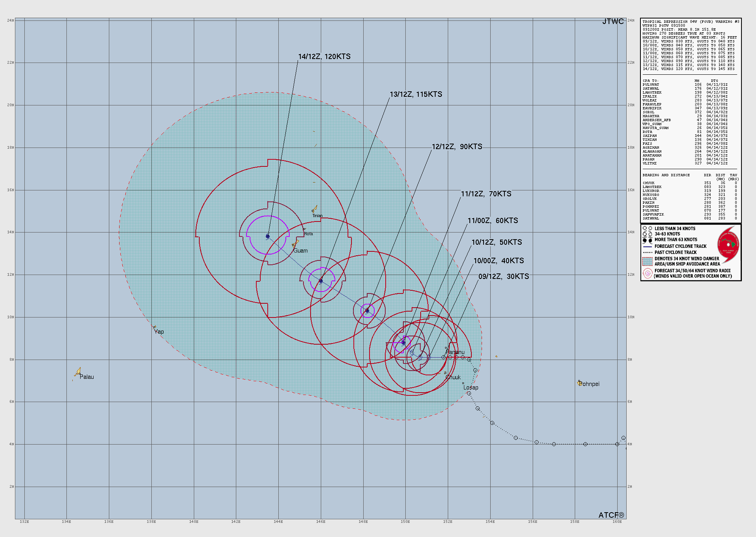Click the Joint Typhoon Warning Center logo
This screenshot has width=756, height=537.
pyautogui.click(x=728, y=245)
